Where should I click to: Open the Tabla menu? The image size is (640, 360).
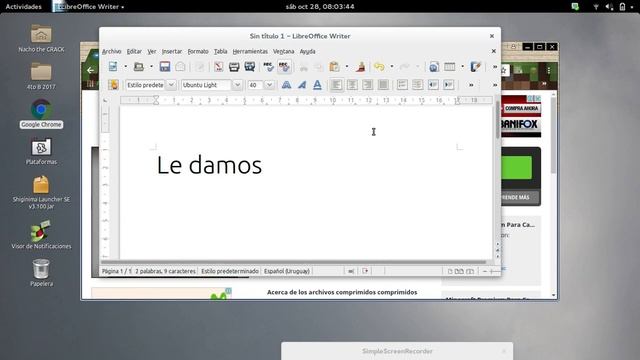pos(220,51)
